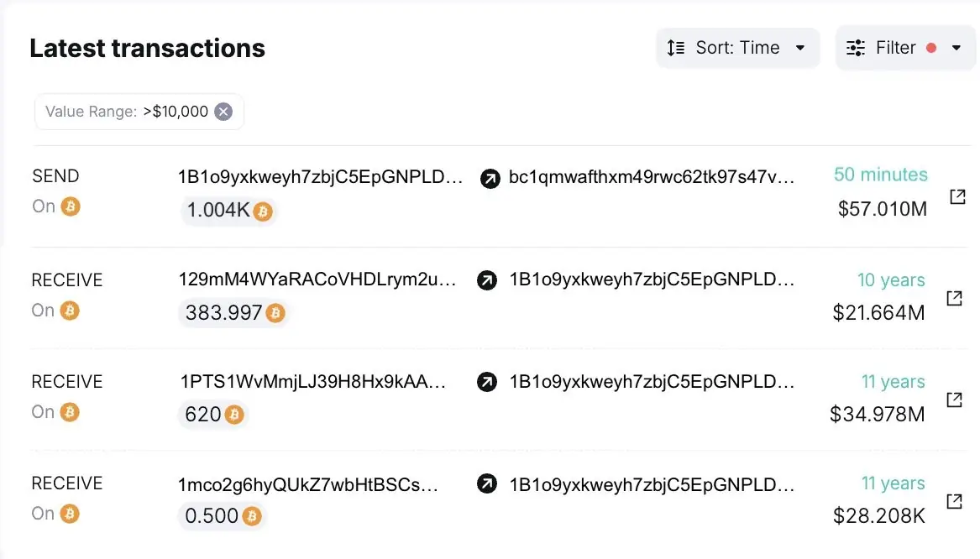This screenshot has width=980, height=559.
Task: Open the Filter options button
Action: pyautogui.click(x=905, y=48)
